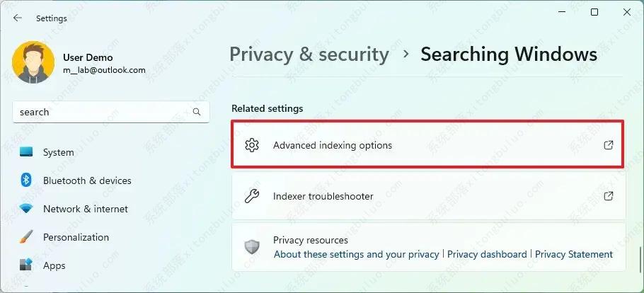Select the Personalization paintbrush icon
The width and height of the screenshot is (644, 293).
point(26,237)
